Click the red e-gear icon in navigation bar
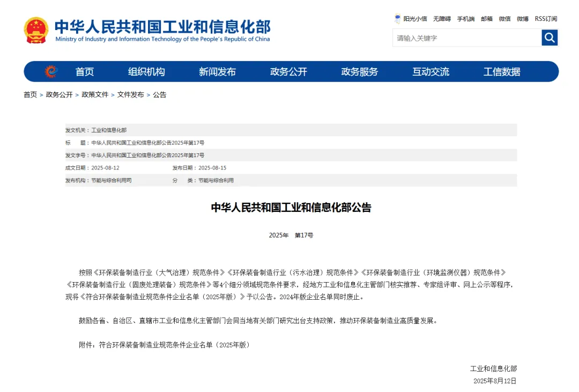579x392 pixels. tap(51, 71)
